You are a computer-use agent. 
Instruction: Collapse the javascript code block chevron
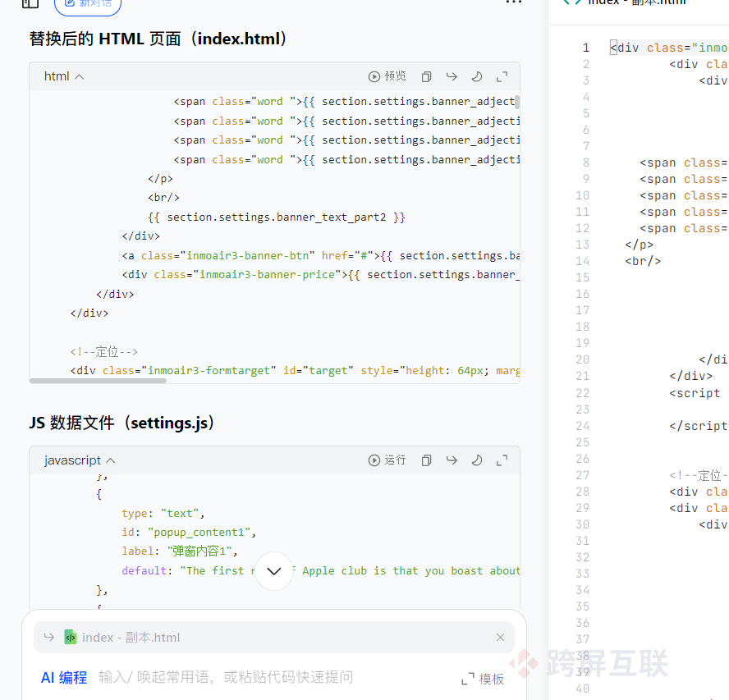tap(111, 460)
